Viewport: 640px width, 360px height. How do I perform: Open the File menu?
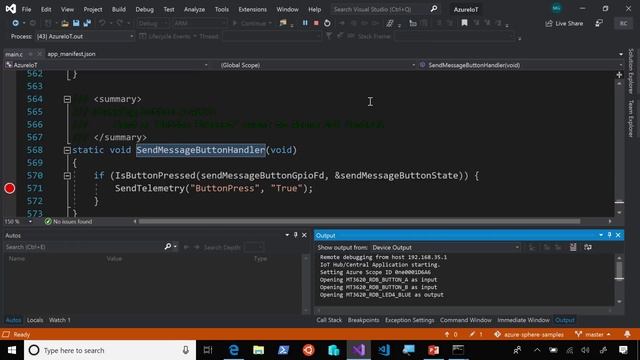coord(26,9)
